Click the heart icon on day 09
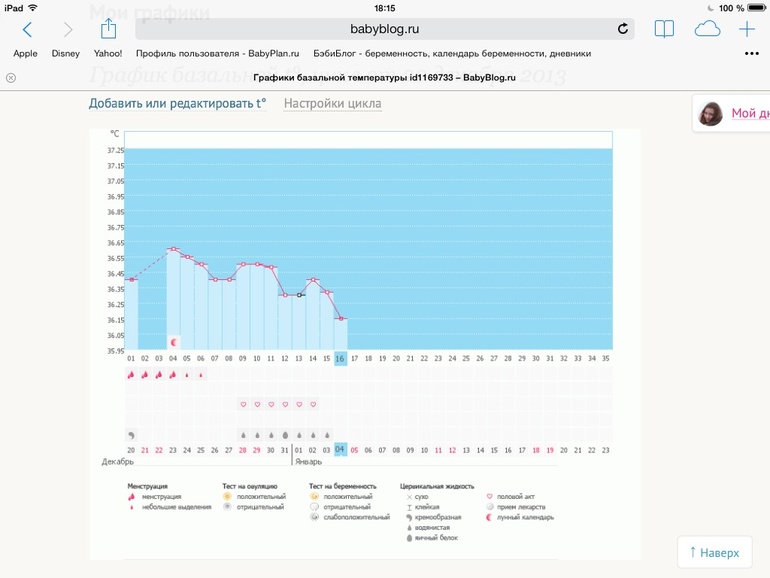Image resolution: width=770 pixels, height=578 pixels. click(243, 405)
